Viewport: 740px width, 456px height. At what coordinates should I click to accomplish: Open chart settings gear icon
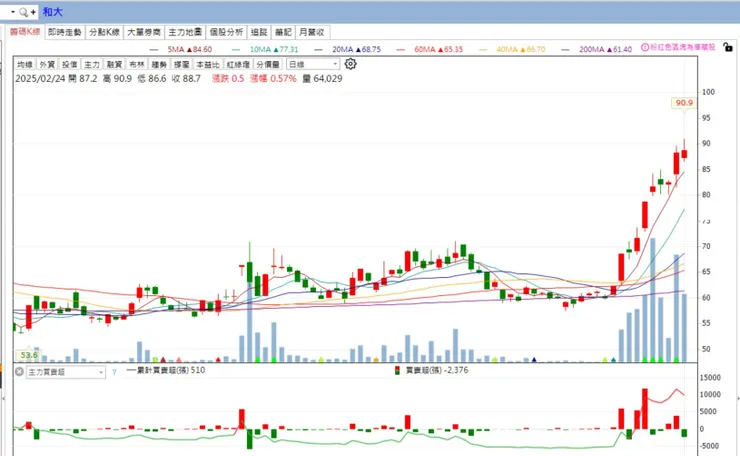350,64
